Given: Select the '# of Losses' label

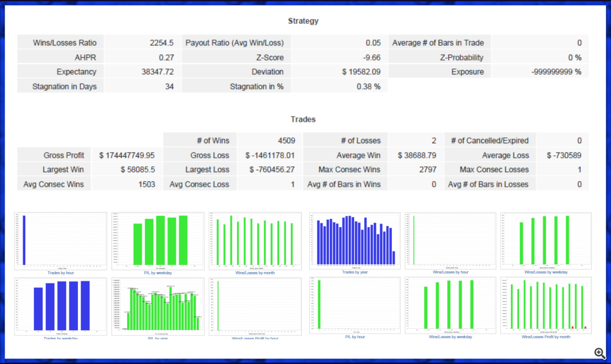Looking at the screenshot, I should [x=361, y=140].
